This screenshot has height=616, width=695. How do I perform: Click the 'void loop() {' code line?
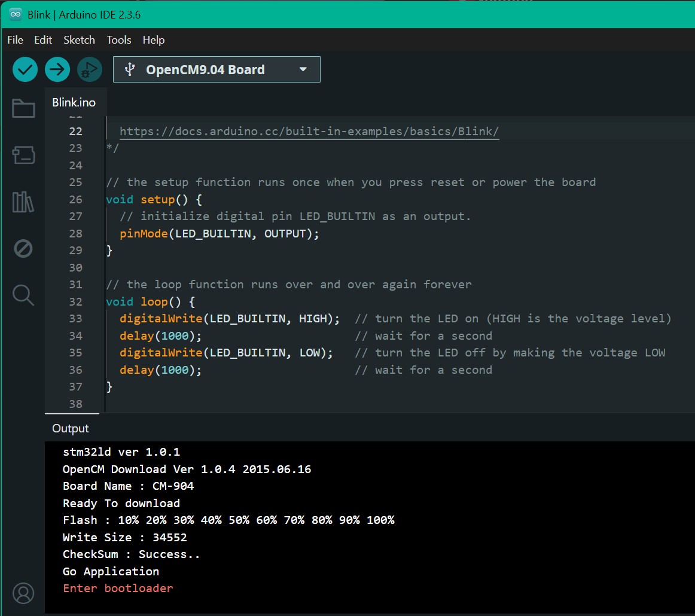coord(150,302)
